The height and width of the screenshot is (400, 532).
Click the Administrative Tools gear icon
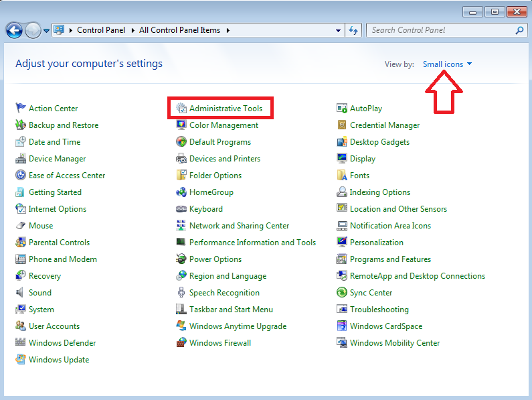click(x=181, y=108)
